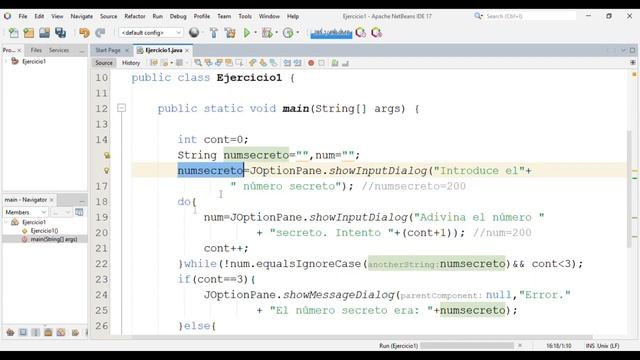Toggle third filter button at Navigator bottom
Screen dimensions: 640x360
(x=36, y=332)
